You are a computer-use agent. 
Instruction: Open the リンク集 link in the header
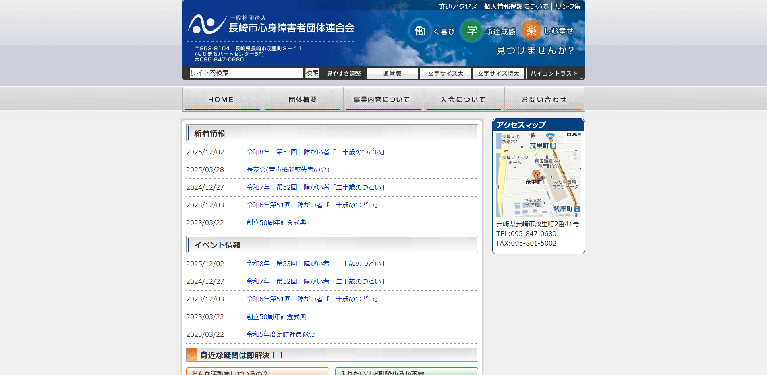(568, 6)
